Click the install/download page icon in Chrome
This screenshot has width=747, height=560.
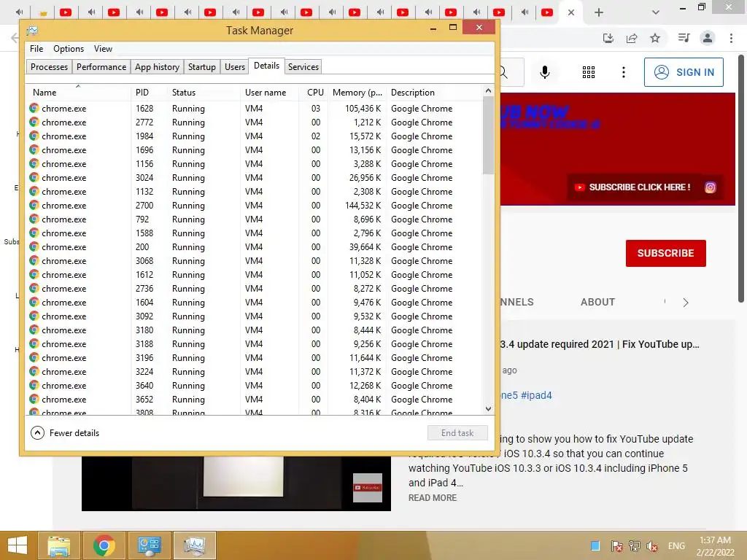(608, 38)
